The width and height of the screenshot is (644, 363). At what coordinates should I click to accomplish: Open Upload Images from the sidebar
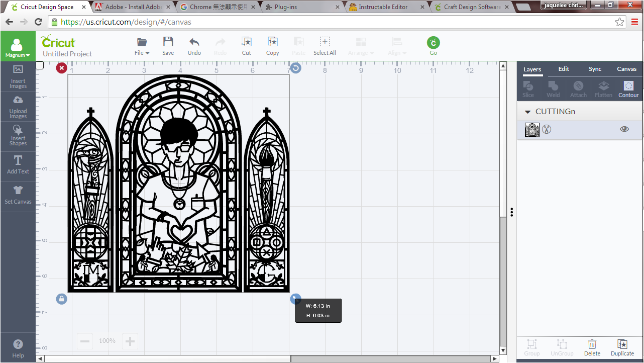coord(18,107)
